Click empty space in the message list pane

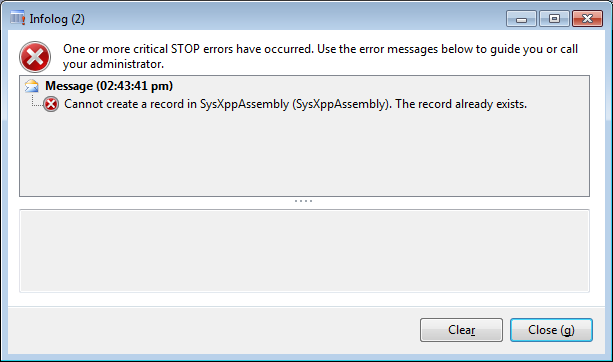point(304,156)
